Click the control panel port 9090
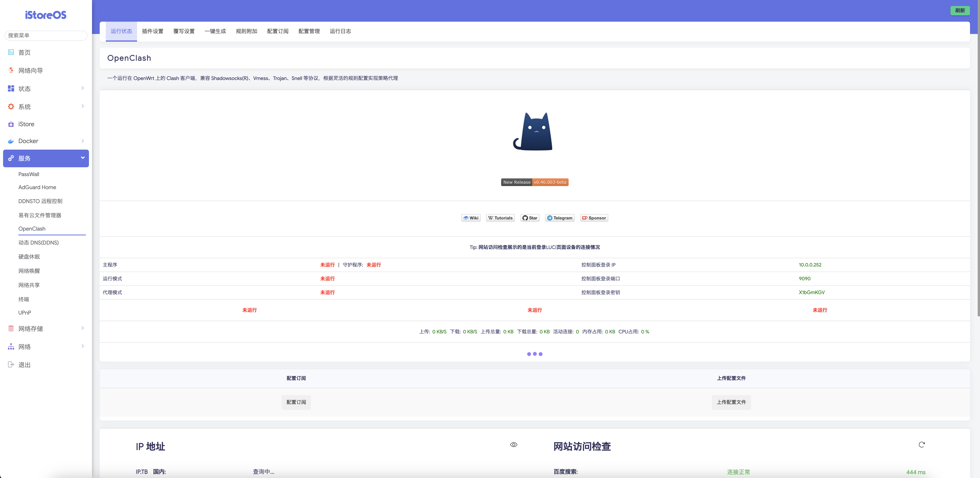 [805, 279]
